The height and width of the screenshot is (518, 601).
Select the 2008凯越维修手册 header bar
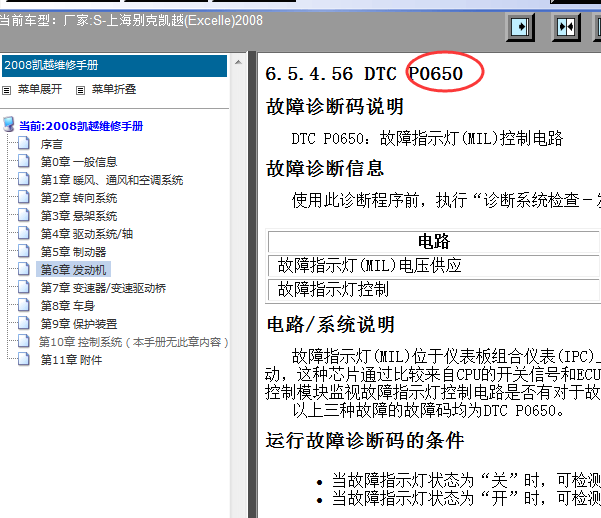click(114, 66)
